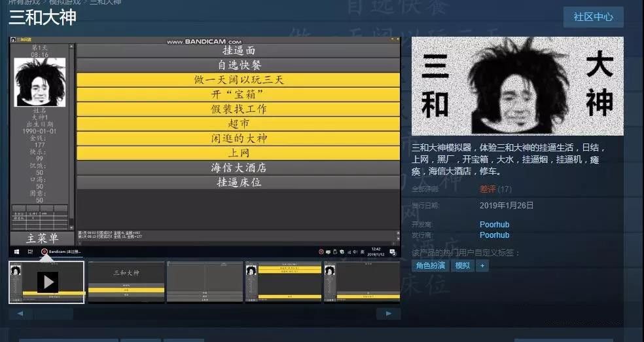Select the fourth thumbnail with yellow bars
Image resolution: width=644 pixels, height=342 pixels.
(x=283, y=282)
